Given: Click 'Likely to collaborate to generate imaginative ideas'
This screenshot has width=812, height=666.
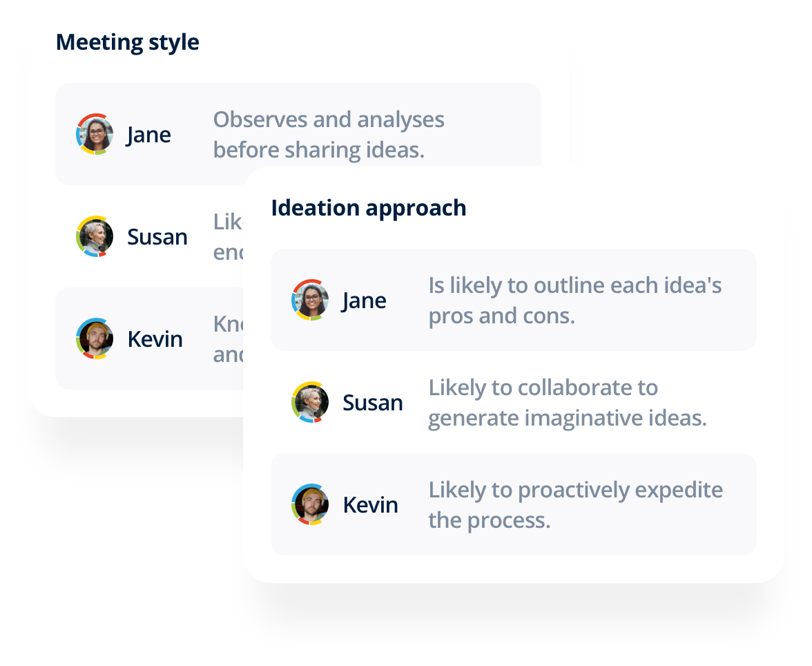Looking at the screenshot, I should (568, 403).
